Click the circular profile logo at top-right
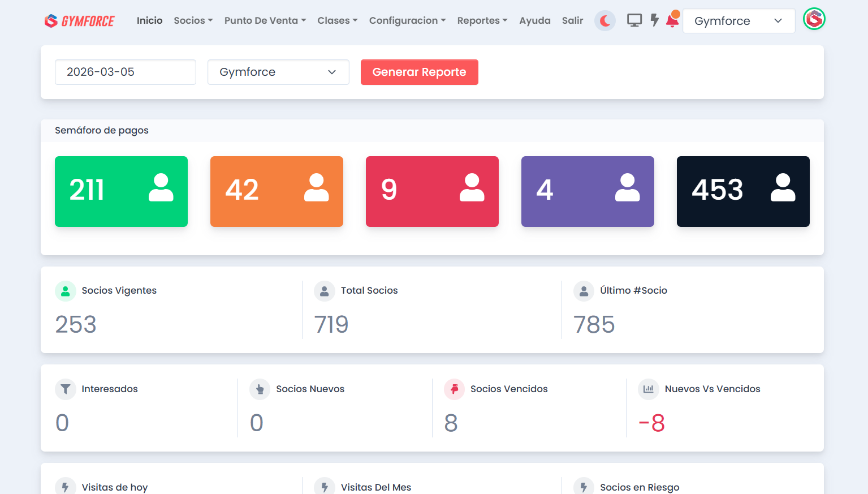Viewport: 868px width, 494px height. [x=814, y=19]
